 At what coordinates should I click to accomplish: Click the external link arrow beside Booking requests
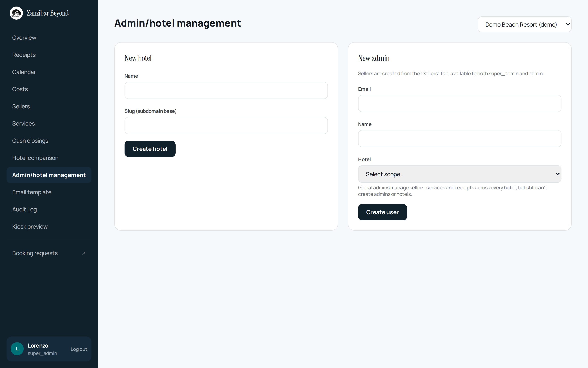click(83, 253)
